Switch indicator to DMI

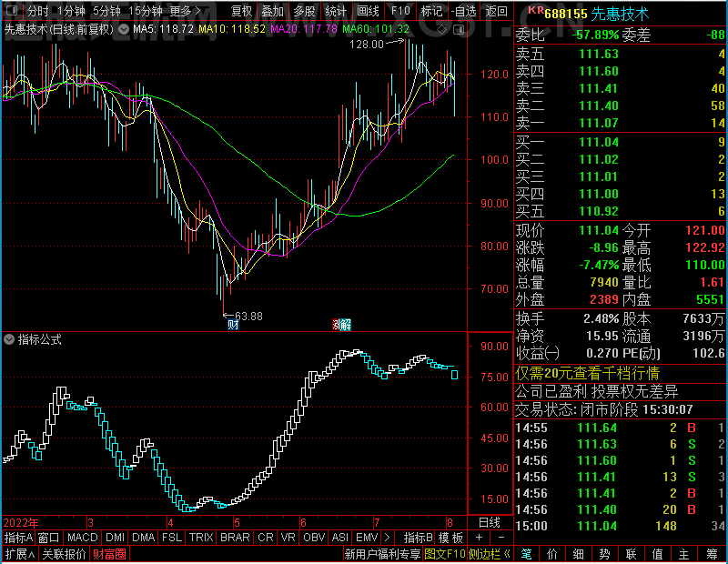[x=116, y=538]
